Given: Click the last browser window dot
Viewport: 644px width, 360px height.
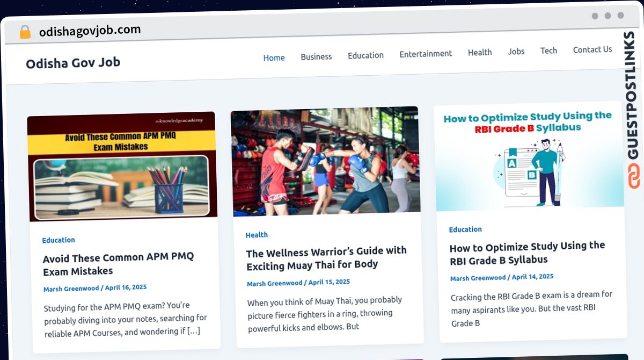Looking at the screenshot, I should point(620,16).
